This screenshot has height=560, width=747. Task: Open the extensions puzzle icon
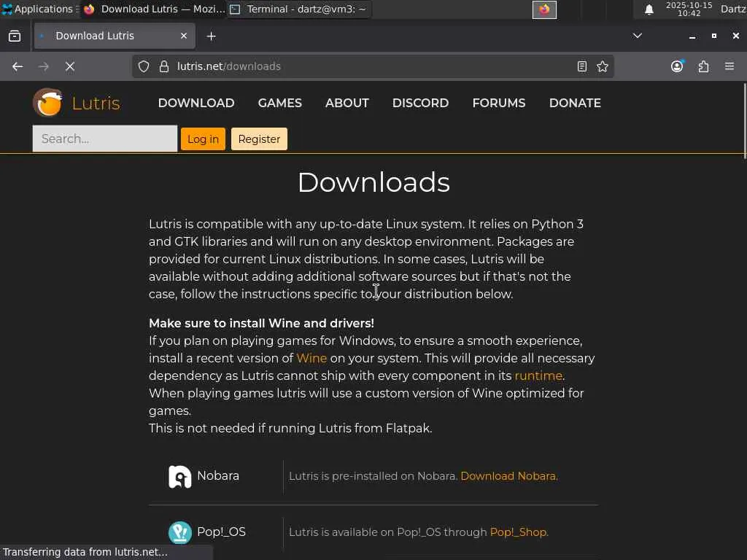click(x=704, y=66)
